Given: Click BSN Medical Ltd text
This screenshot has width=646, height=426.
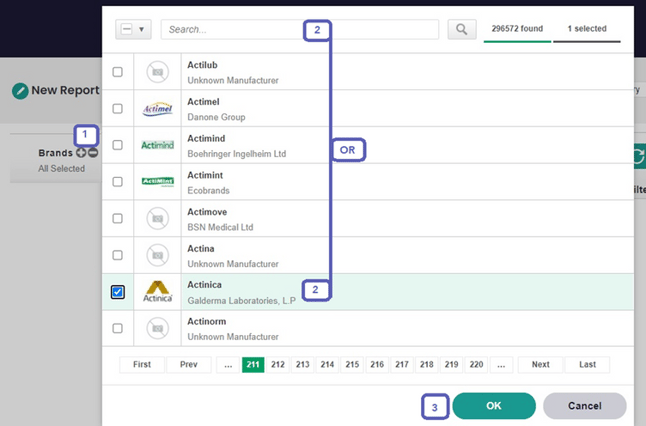Looking at the screenshot, I should point(220,227).
